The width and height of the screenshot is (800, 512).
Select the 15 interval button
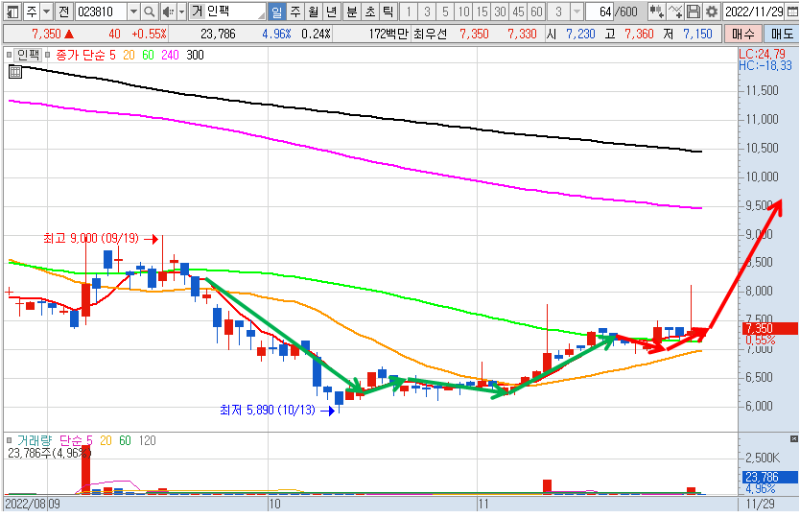pos(482,11)
